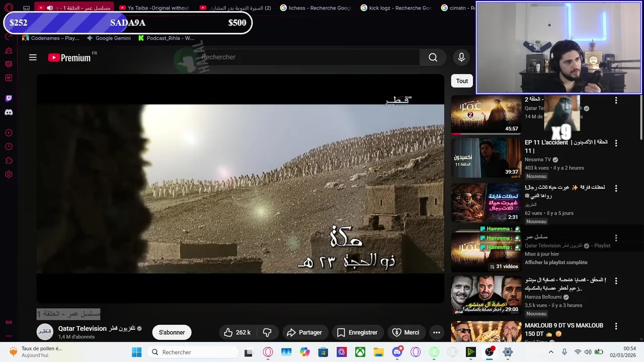This screenshot has height=362, width=644.
Task: Open the History clock in Opera sidebar
Action: tap(9, 147)
